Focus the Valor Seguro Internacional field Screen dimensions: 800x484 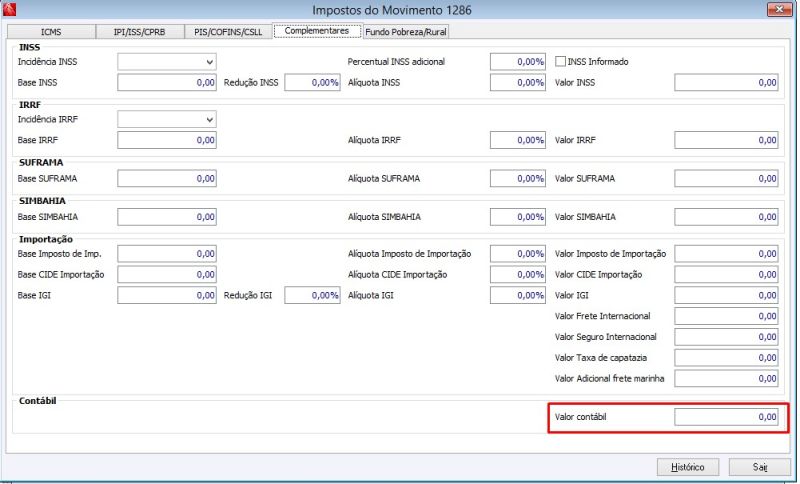[x=727, y=337]
